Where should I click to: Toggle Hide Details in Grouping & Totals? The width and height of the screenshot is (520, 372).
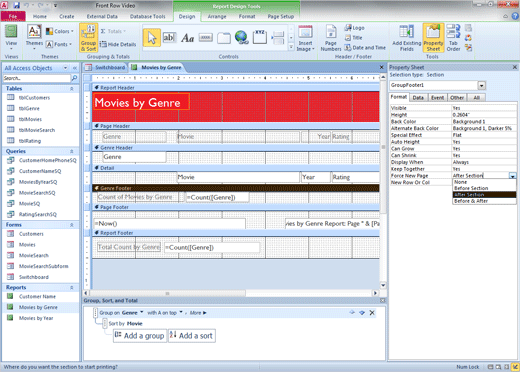pyautogui.click(x=118, y=44)
